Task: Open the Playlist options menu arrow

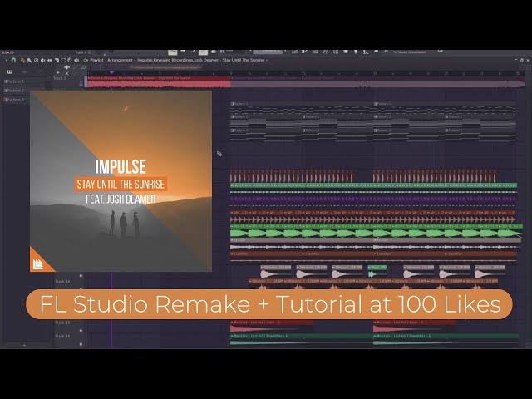Action: [7, 60]
